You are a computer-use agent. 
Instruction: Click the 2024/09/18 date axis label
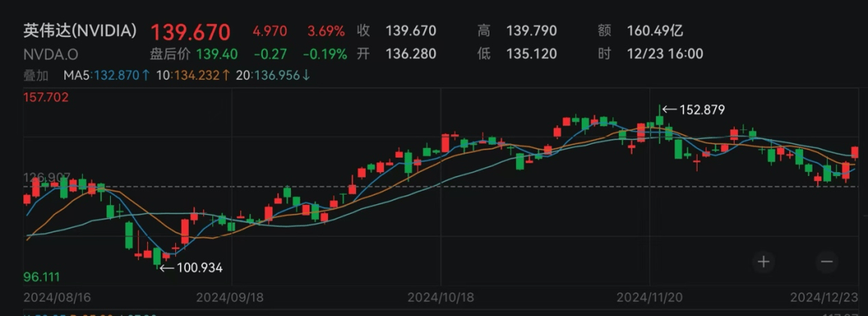click(231, 298)
